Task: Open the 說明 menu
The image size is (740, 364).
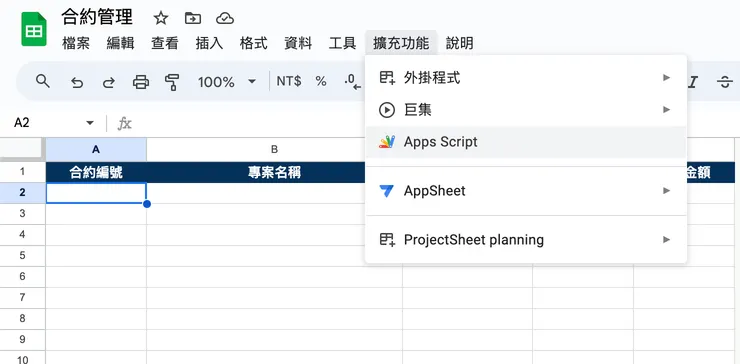Action: 460,43
